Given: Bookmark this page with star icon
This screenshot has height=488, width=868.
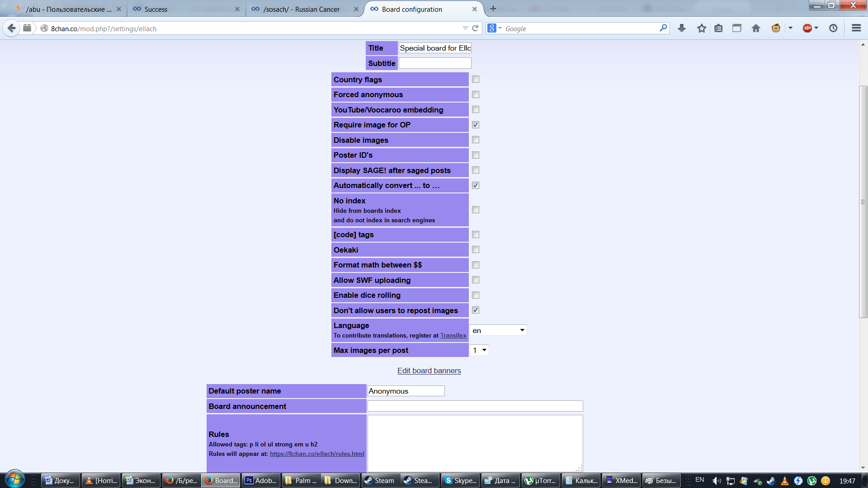Looking at the screenshot, I should coord(701,28).
